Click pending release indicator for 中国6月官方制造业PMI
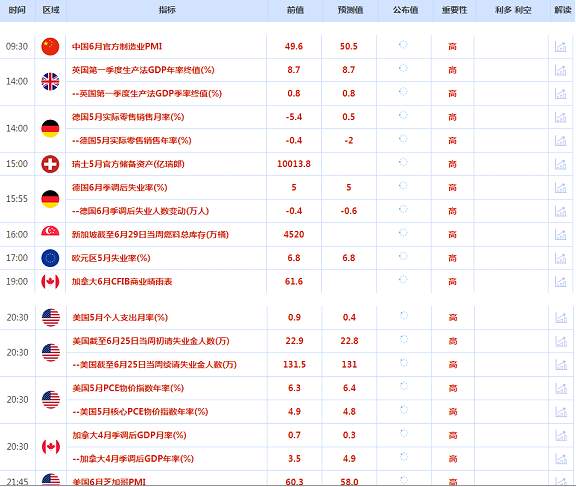576x487 pixels. click(403, 44)
